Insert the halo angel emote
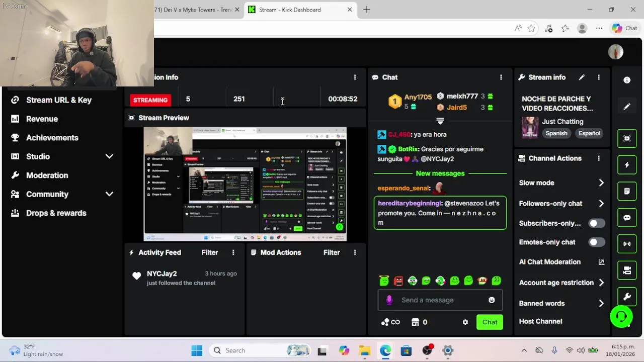 point(384,281)
